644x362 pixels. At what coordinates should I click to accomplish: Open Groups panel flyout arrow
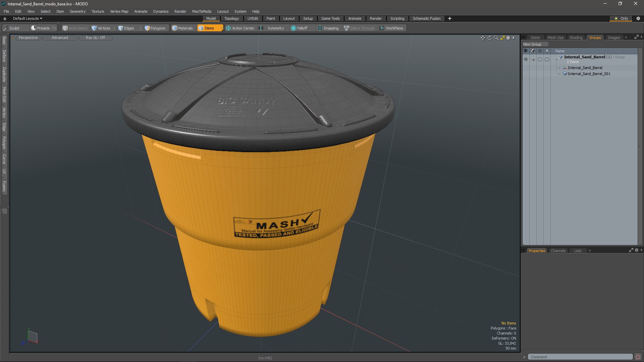click(641, 37)
